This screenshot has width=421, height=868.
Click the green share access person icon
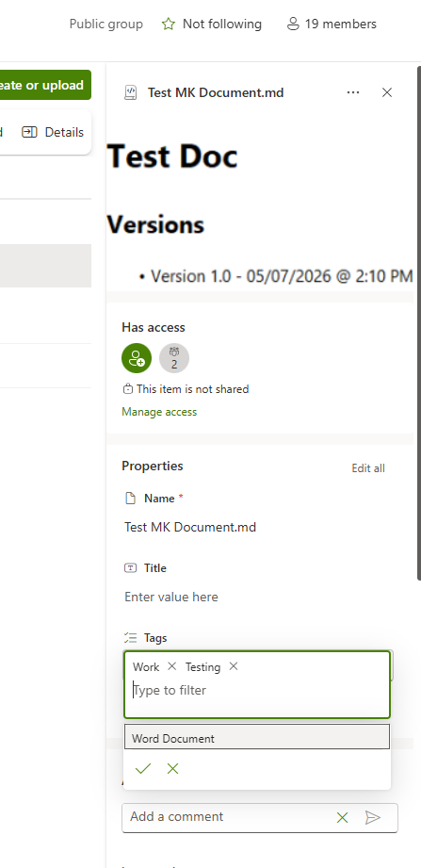point(137,358)
